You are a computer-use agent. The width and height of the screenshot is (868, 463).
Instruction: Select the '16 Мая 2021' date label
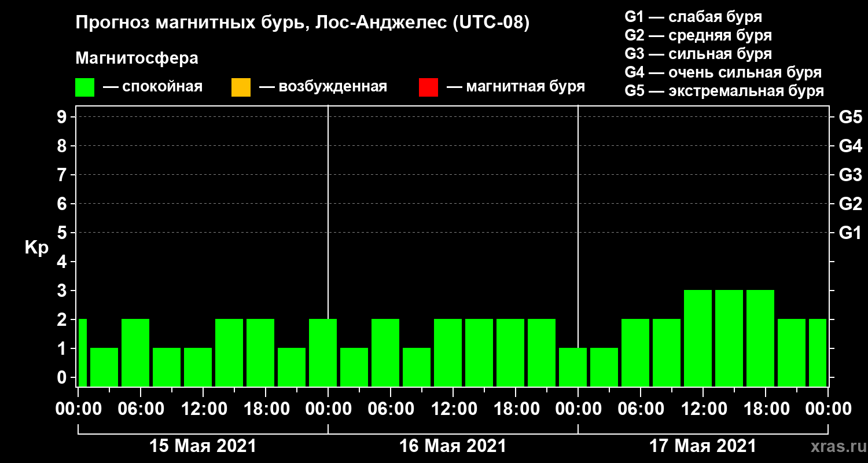pos(453,446)
